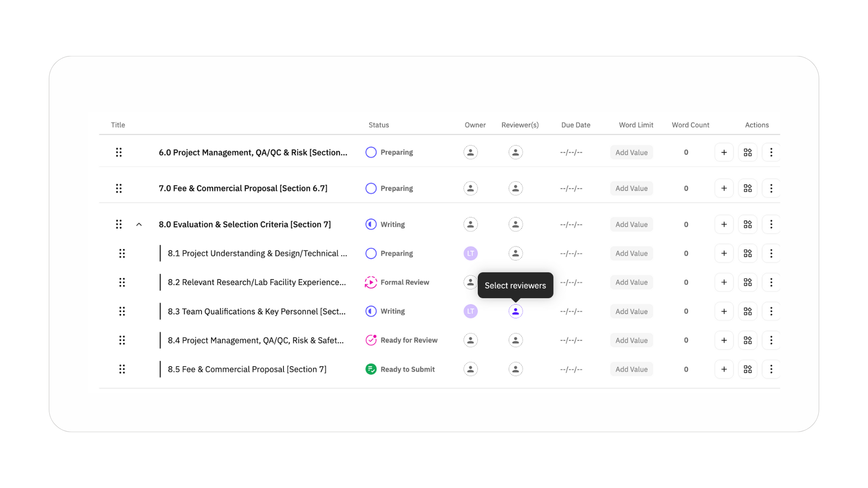The image size is (868, 488).
Task: Open the Formal Review status for row 8.2
Action: point(397,282)
